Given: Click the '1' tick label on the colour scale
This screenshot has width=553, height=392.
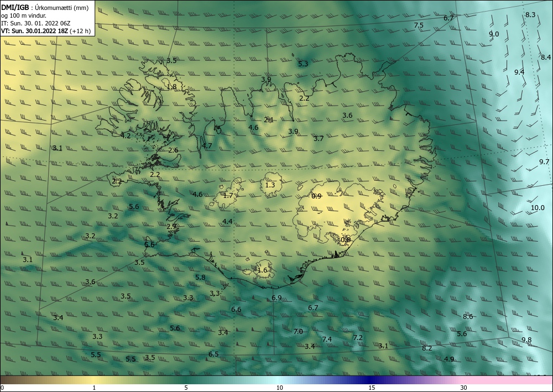Looking at the screenshot, I should [x=94, y=388].
